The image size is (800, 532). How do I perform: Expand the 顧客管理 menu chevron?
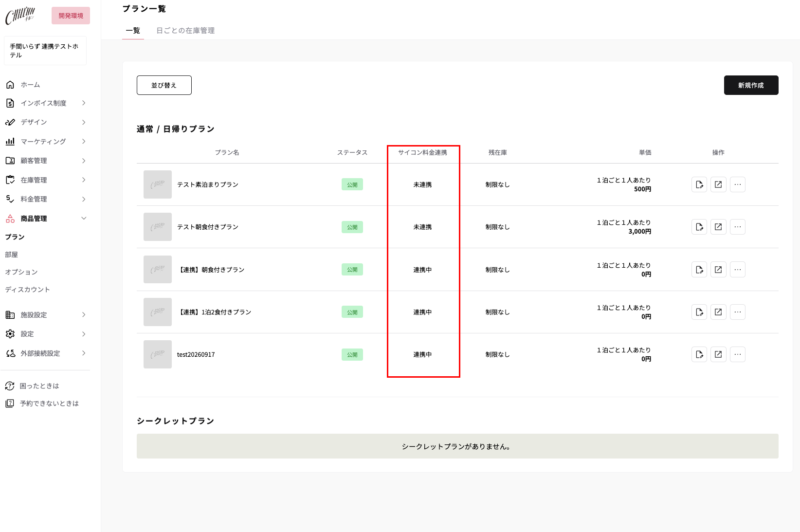click(x=84, y=161)
